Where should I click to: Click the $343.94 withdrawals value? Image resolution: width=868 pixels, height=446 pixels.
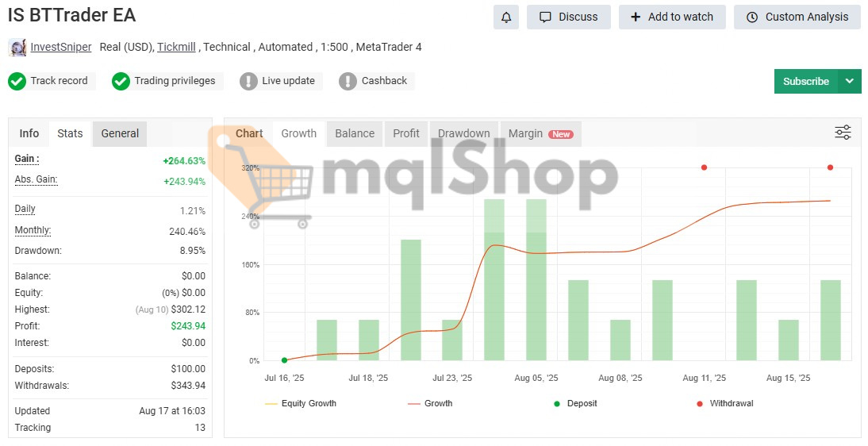point(188,386)
